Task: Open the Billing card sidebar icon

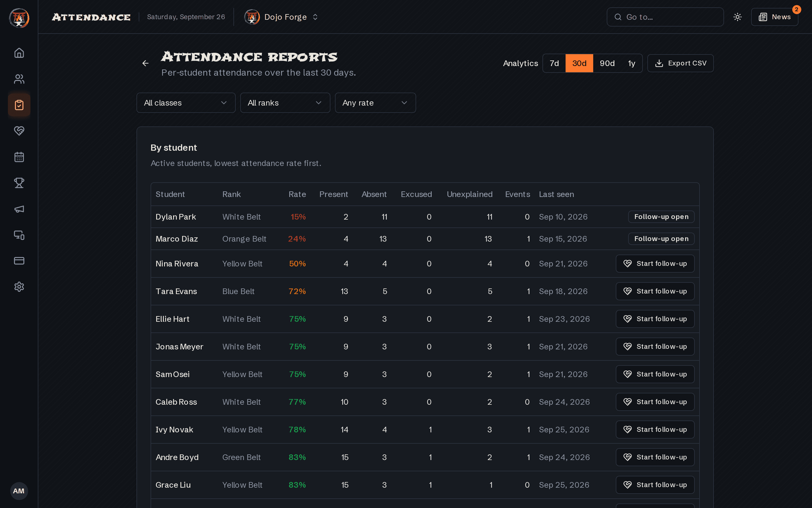Action: click(x=19, y=261)
